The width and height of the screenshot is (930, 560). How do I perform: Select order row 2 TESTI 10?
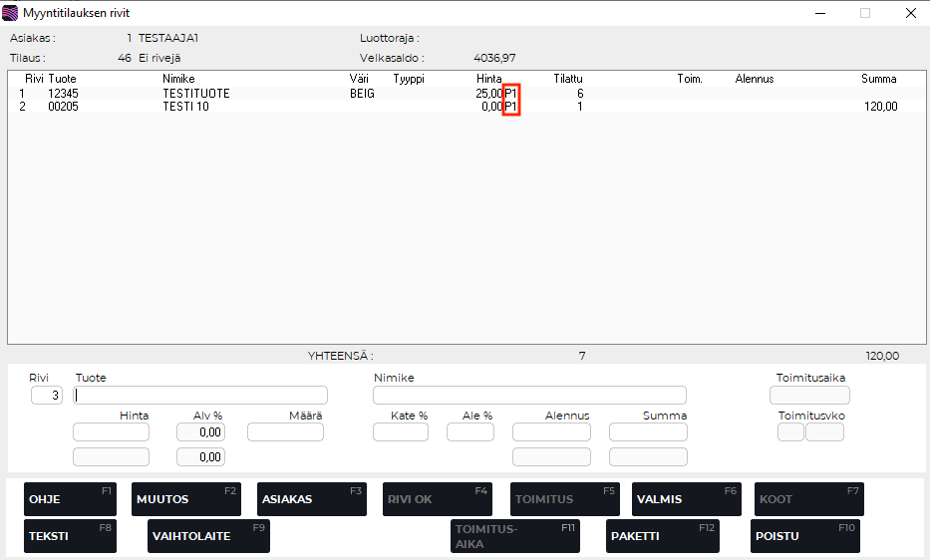tap(185, 107)
